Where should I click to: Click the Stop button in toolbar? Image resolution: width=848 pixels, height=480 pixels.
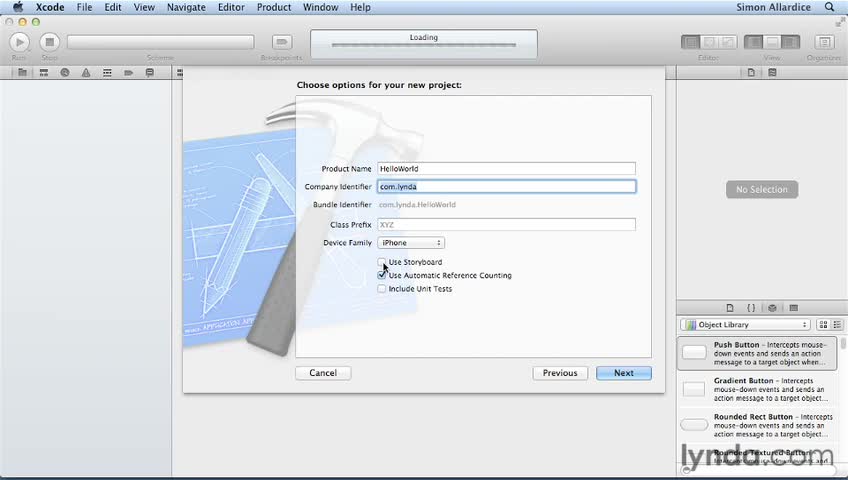pyautogui.click(x=50, y=42)
